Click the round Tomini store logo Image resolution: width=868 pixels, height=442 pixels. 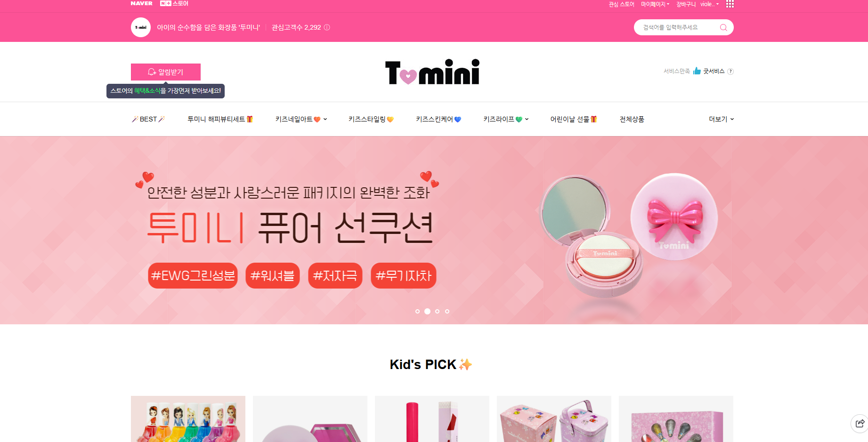pos(141,27)
